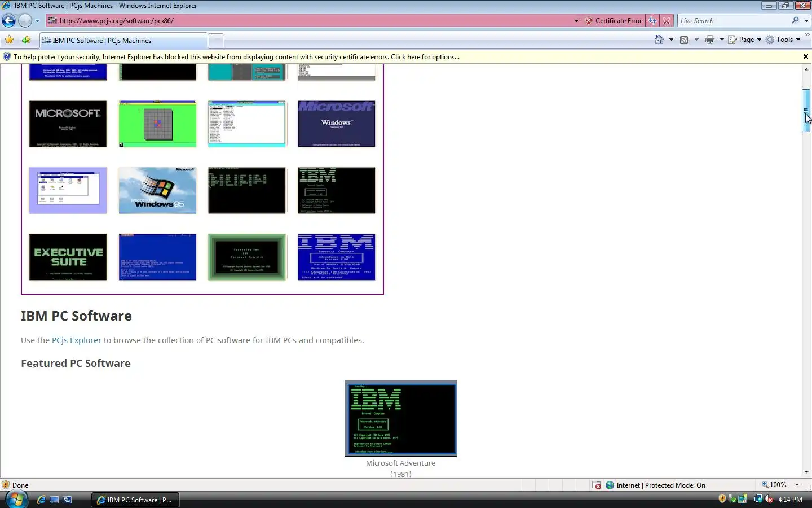Click the blocked content status bar icon

[597, 485]
